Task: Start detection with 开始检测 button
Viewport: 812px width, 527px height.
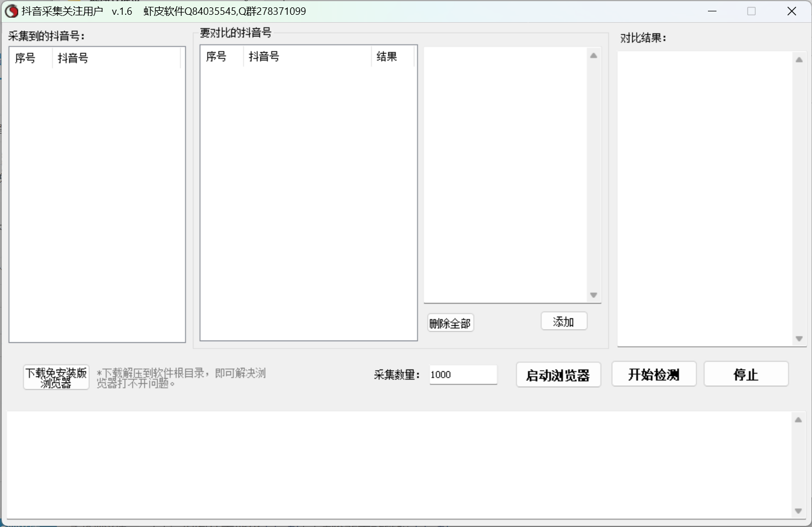Action: [654, 374]
